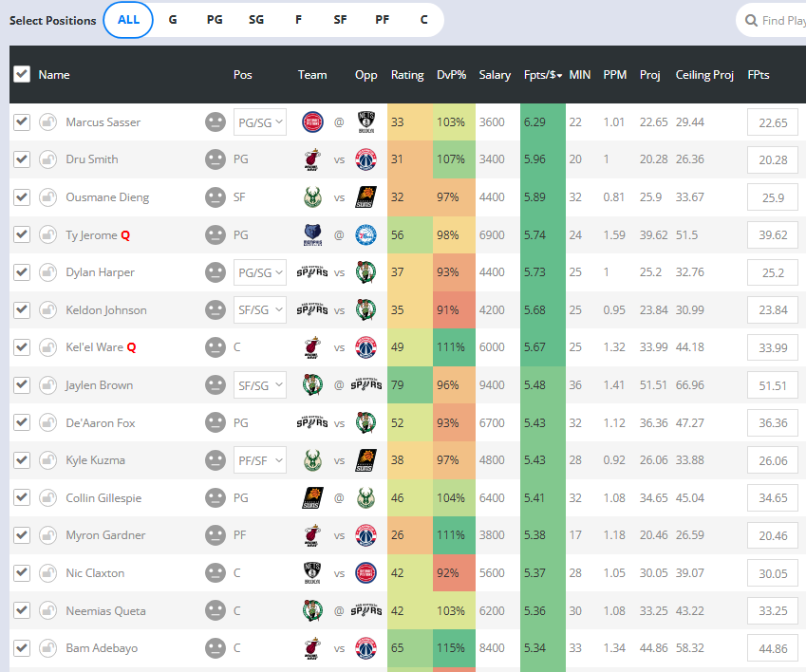Screen dimensions: 806x672
Task: Expand Keldon Johnson's SF/SG position dropdown
Action: [259, 310]
